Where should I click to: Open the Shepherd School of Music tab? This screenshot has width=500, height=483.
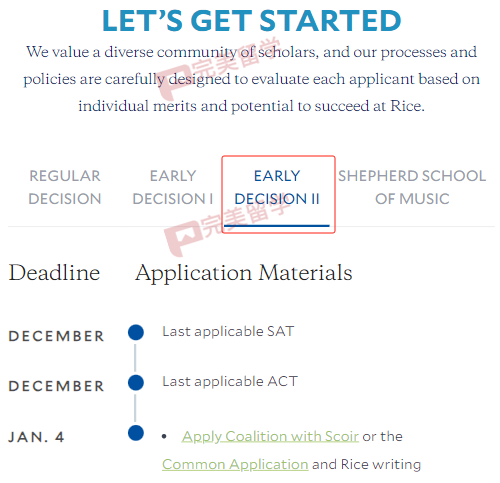coord(412,187)
